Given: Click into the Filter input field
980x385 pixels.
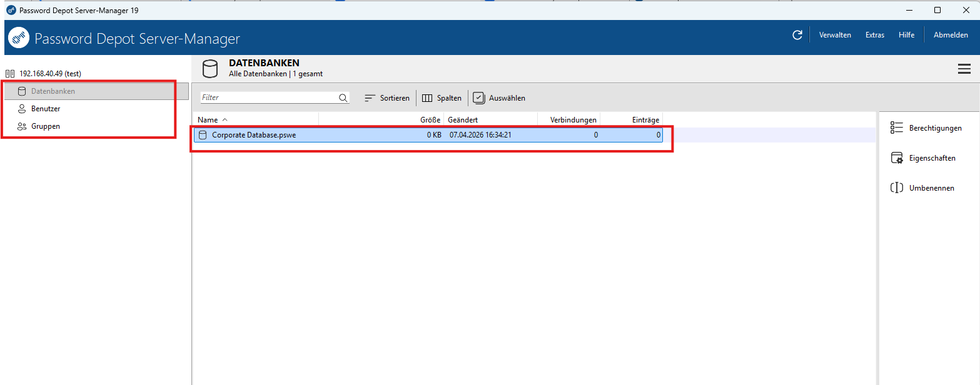Looking at the screenshot, I should coord(269,97).
